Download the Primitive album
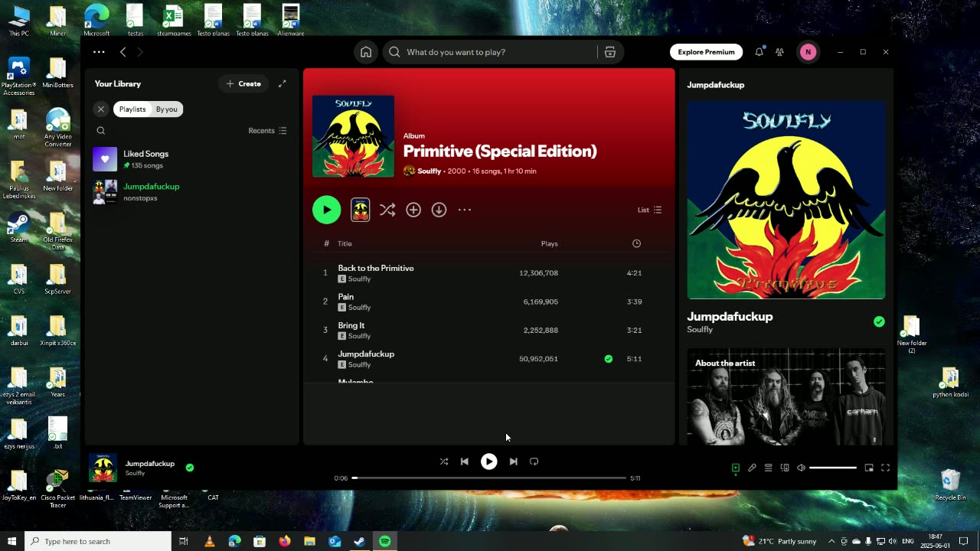Image resolution: width=980 pixels, height=551 pixels. pos(439,210)
